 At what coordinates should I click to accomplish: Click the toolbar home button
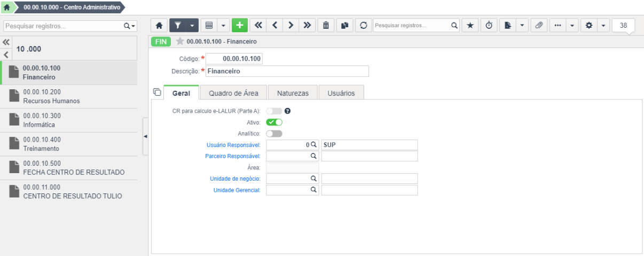(x=159, y=25)
